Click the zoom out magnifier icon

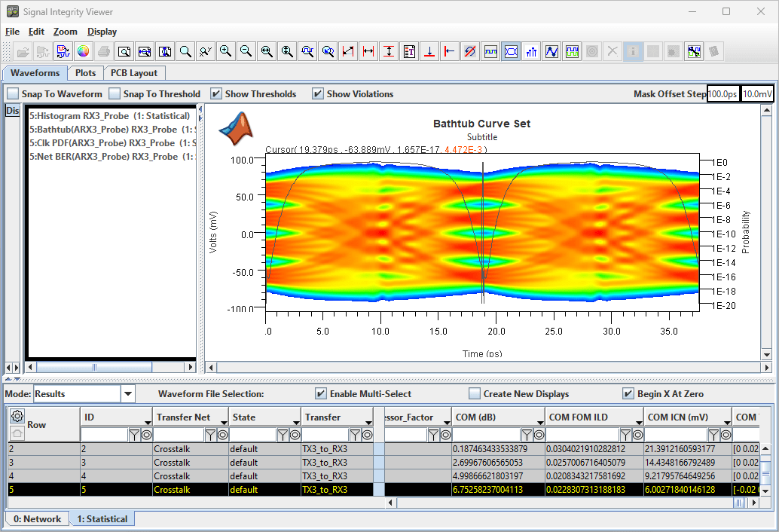(246, 51)
